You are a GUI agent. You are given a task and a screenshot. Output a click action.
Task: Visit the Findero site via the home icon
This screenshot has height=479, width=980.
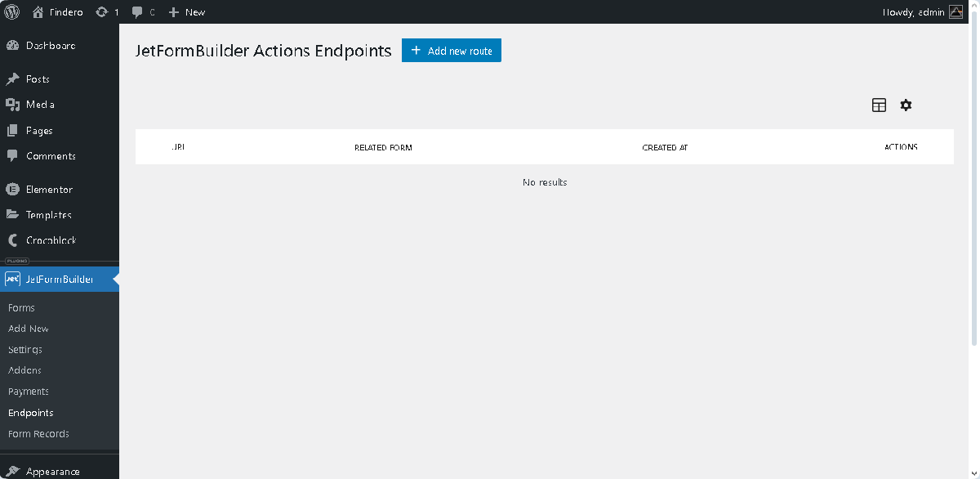(38, 11)
